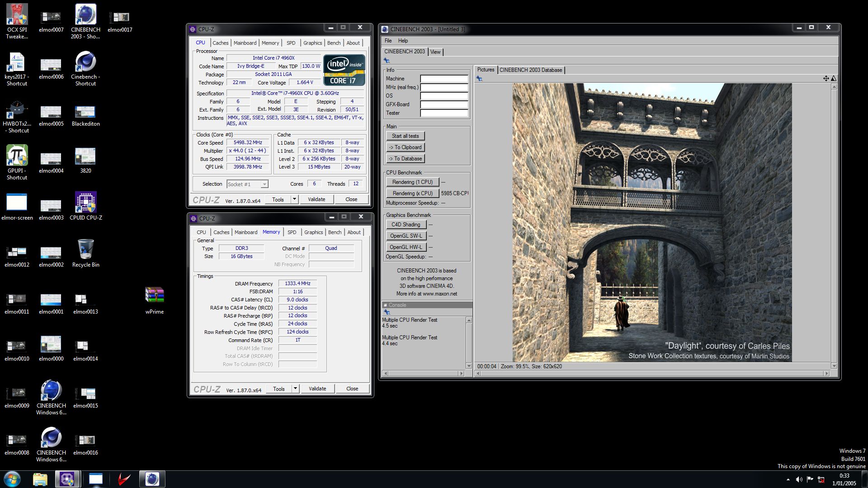Click Start all tests button
The width and height of the screenshot is (868, 488).
(406, 136)
